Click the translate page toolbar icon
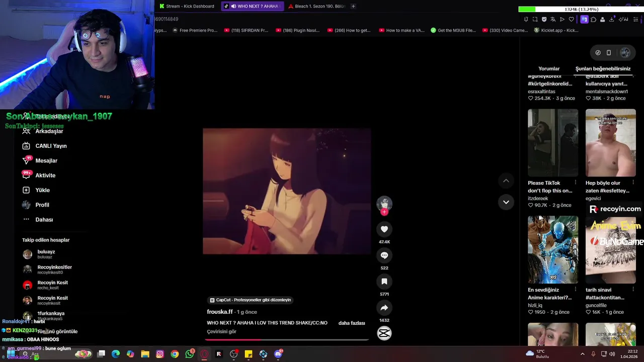The height and width of the screenshot is (362, 644). (553, 19)
